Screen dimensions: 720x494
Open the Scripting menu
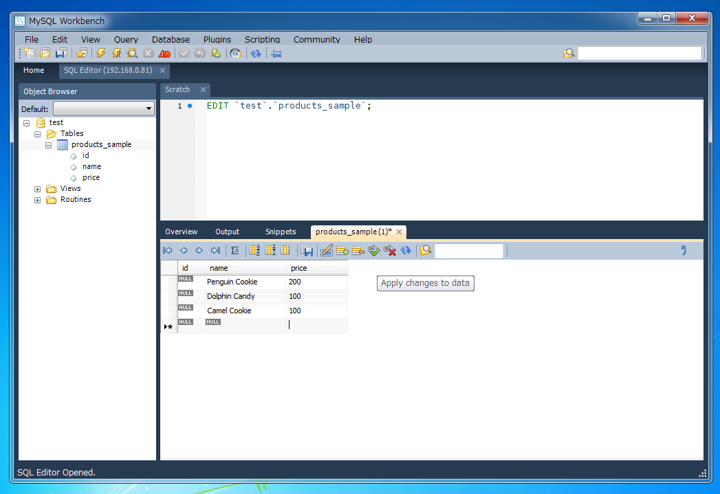pyautogui.click(x=262, y=39)
